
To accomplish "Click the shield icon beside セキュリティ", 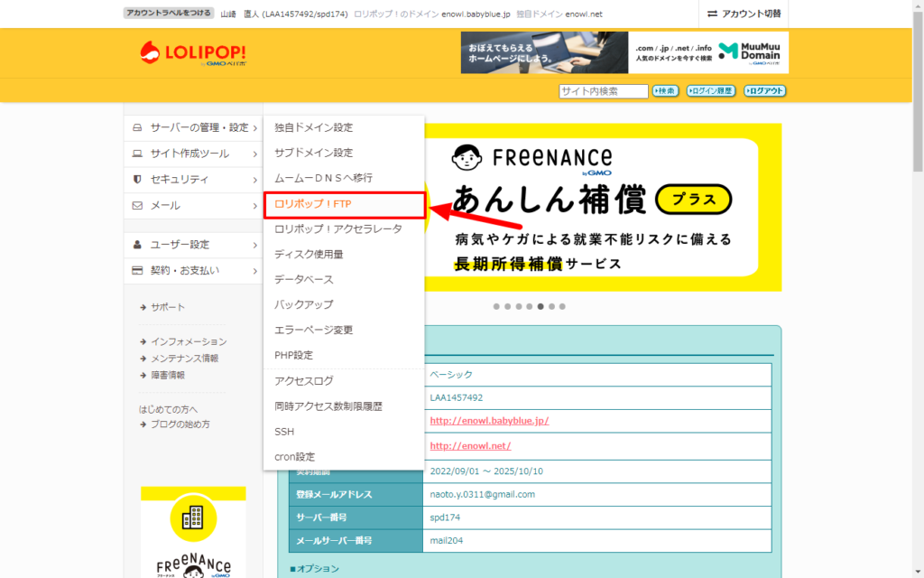I will 137,180.
